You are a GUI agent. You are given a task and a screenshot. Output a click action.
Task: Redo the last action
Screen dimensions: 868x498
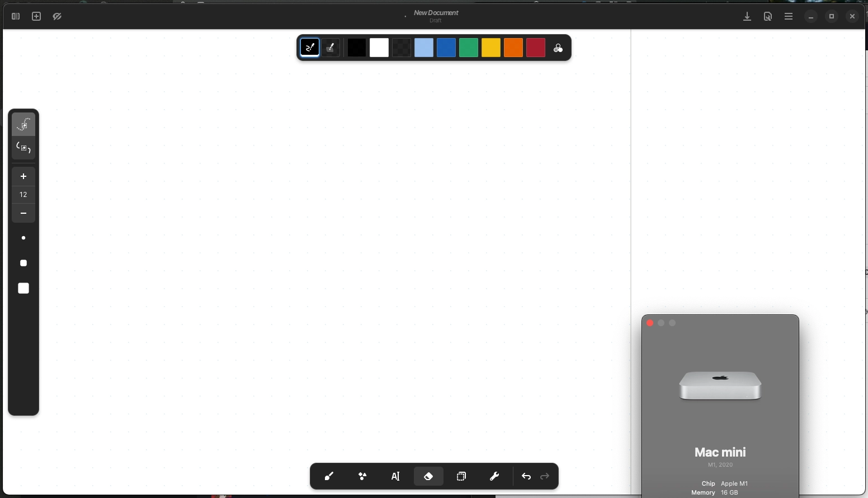tap(544, 477)
